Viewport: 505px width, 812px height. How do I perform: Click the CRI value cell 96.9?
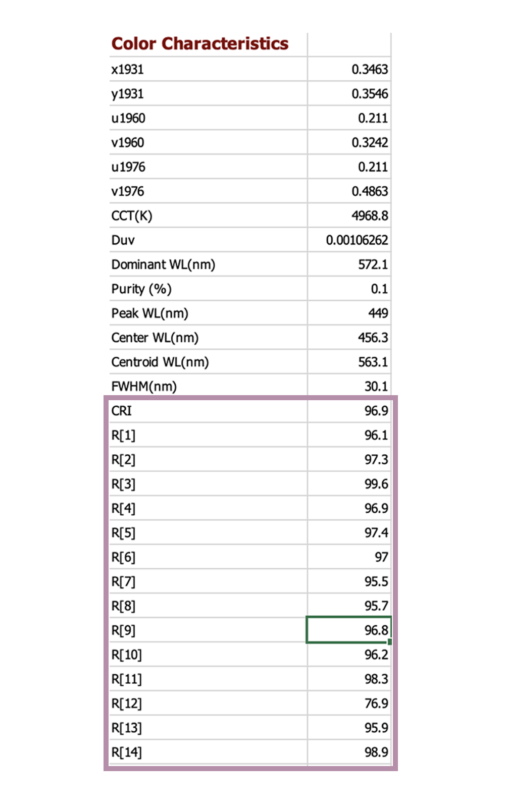pyautogui.click(x=349, y=411)
